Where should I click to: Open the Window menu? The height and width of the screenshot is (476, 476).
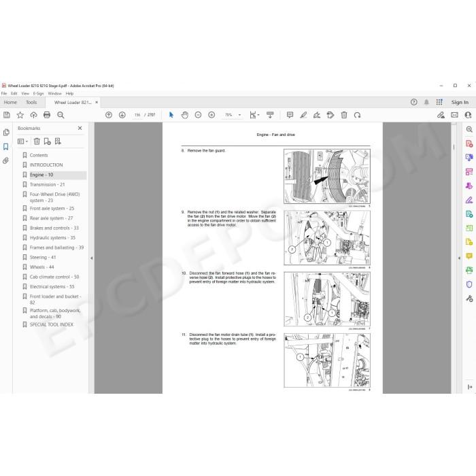pos(54,94)
